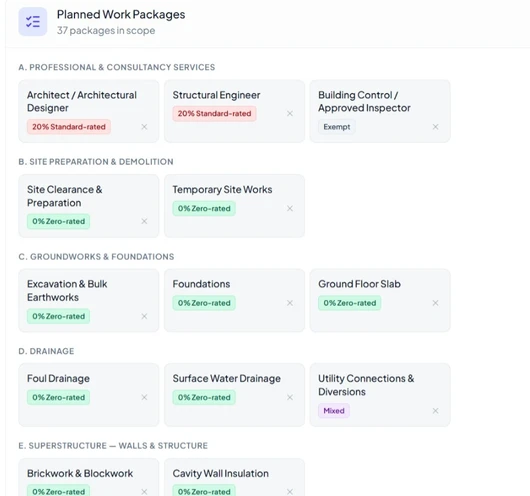The height and width of the screenshot is (496, 530).
Task: Select the Cavity Wall Insulation title
Action: point(220,473)
